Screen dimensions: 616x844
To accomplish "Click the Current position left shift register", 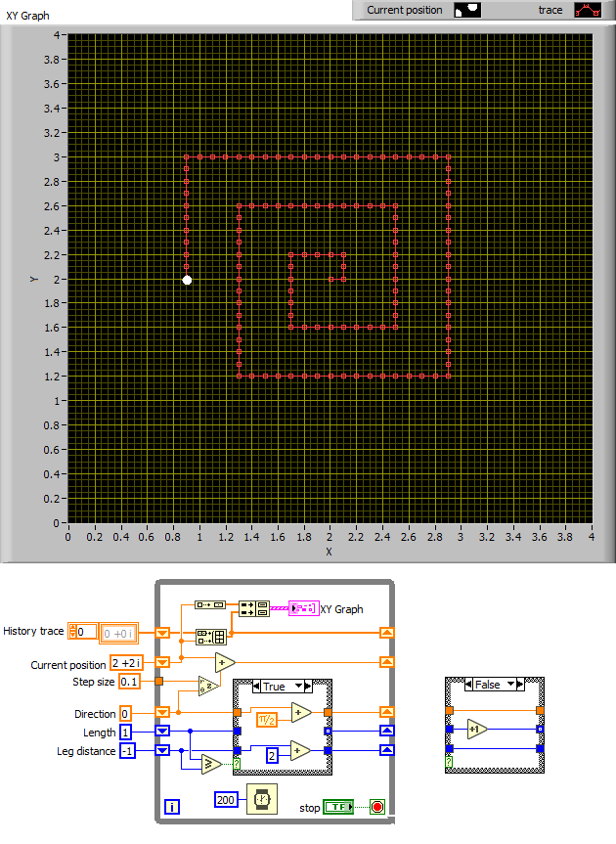I will point(162,662).
